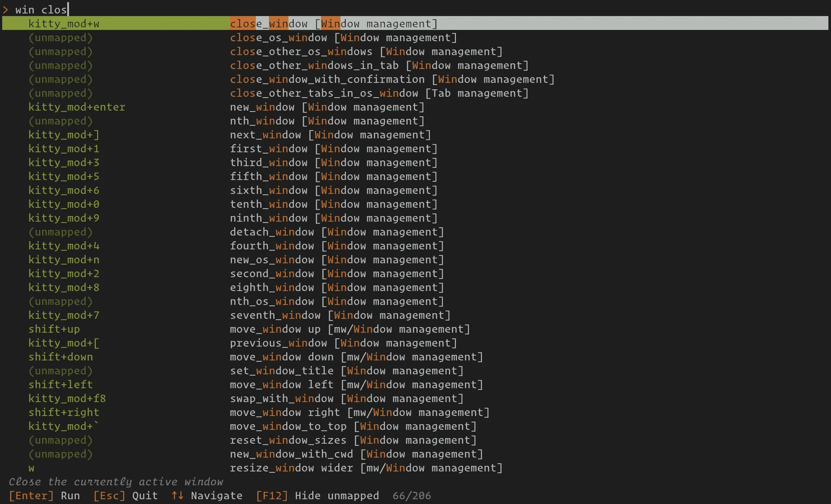Screen dimensions: 831x504
Task: Select swap_with_window mapped to kitty_mod+f8
Action: tap(415, 398)
